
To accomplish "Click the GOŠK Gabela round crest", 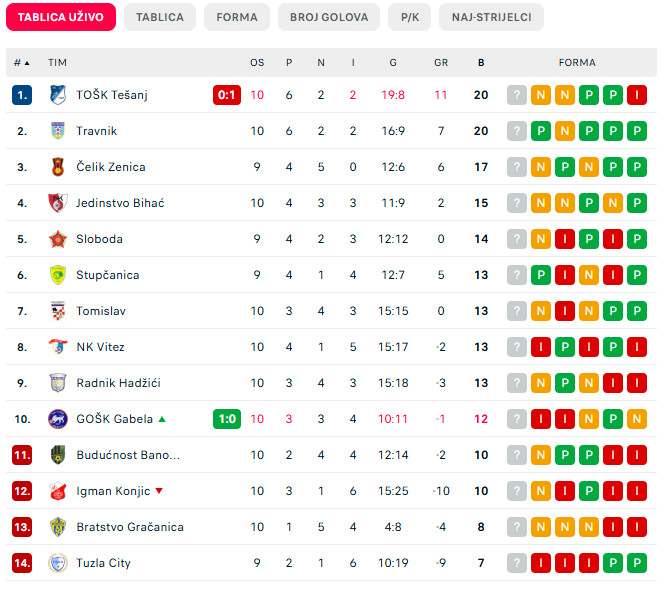I will (x=58, y=419).
